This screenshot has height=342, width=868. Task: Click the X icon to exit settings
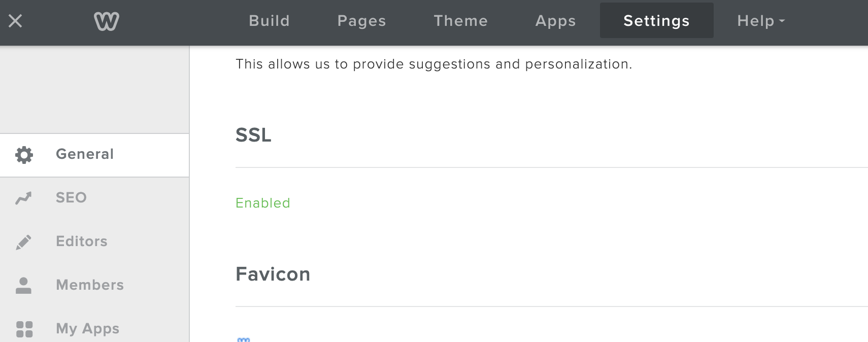click(15, 21)
